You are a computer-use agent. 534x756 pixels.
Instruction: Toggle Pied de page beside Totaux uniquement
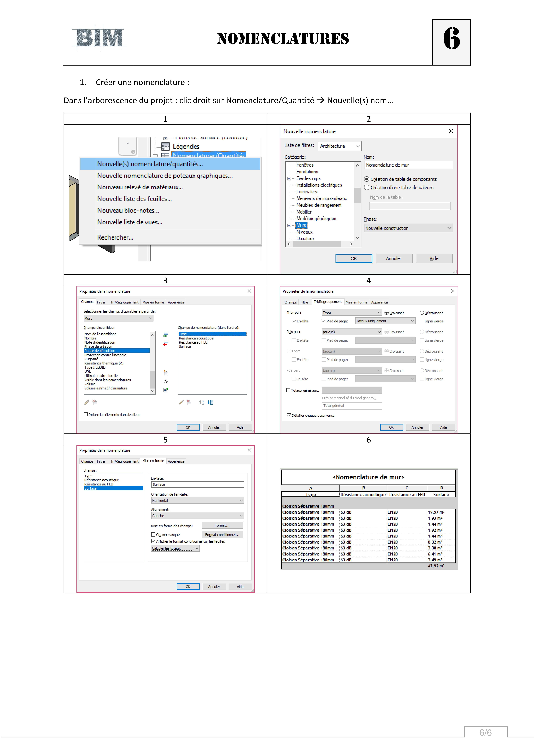click(324, 321)
